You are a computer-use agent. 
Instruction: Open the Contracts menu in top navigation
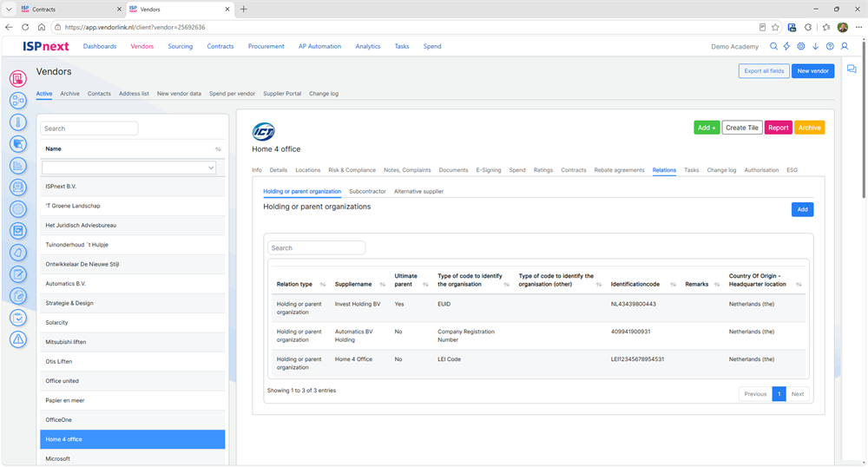pos(220,47)
